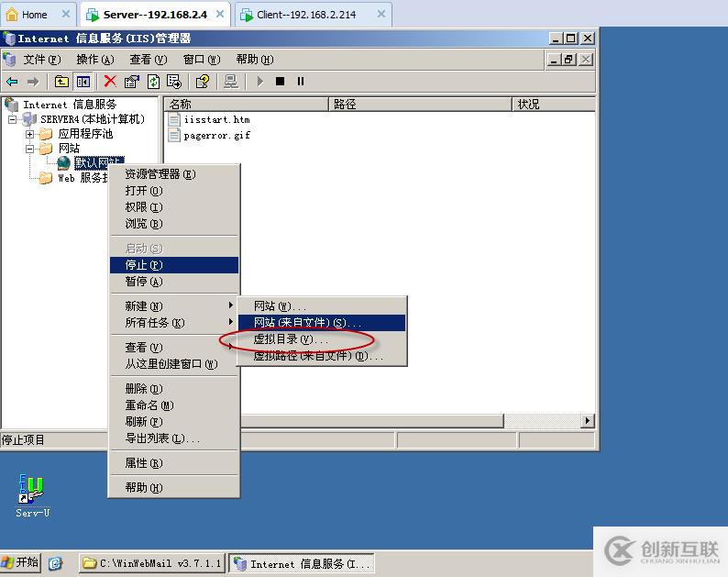Viewport: 728px width, 577px height.
Task: Click the horizontal scrollbar right arrow
Action: [588, 420]
